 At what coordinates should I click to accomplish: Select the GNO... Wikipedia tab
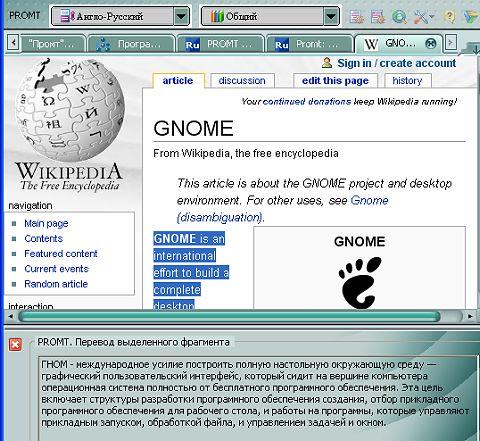tap(398, 43)
